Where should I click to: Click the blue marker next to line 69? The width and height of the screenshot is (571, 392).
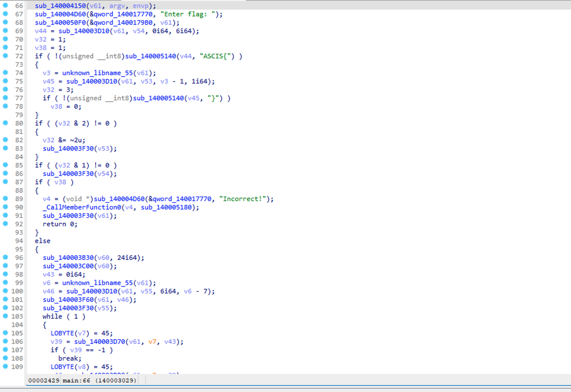(5, 31)
